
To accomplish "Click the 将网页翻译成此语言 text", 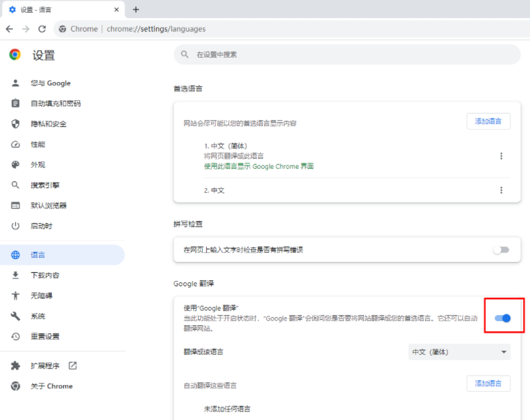I will 234,156.
